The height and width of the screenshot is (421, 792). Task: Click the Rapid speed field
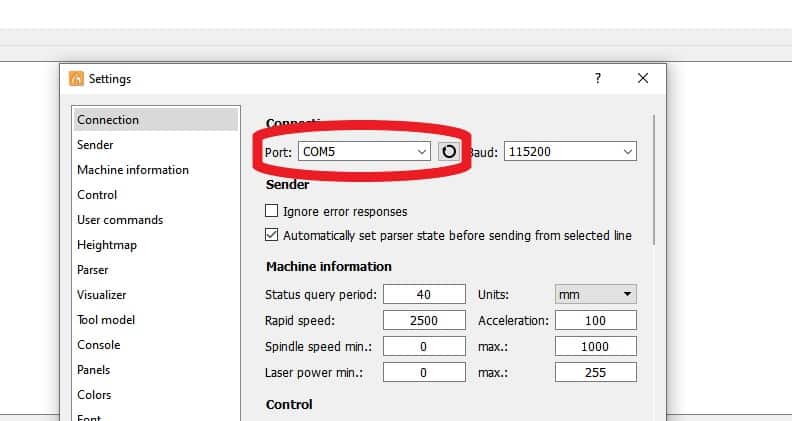(424, 320)
